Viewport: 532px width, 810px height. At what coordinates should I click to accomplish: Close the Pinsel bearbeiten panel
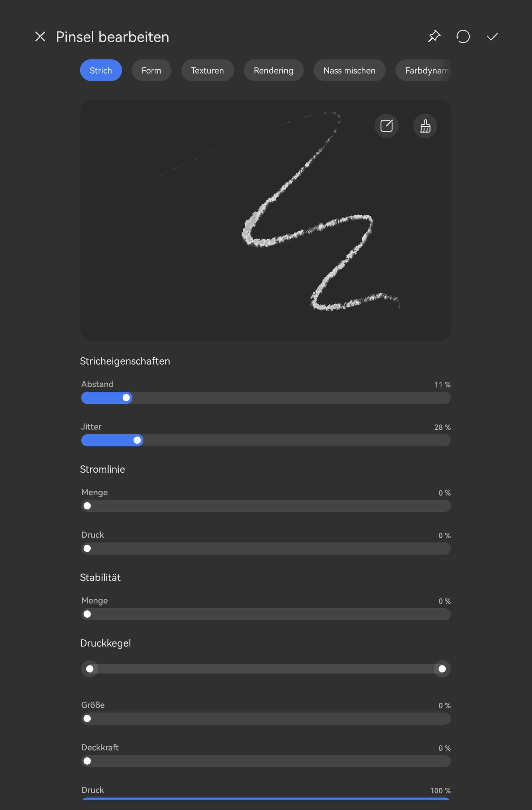40,37
